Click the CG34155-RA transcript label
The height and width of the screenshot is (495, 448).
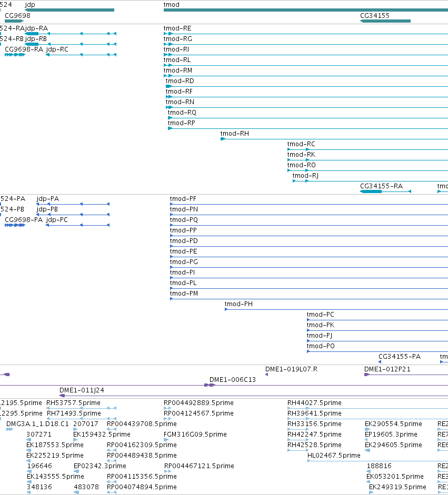coord(381,186)
